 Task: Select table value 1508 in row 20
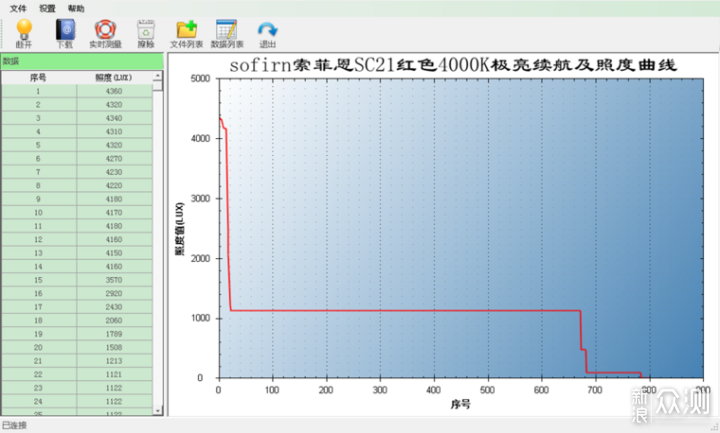tap(114, 347)
